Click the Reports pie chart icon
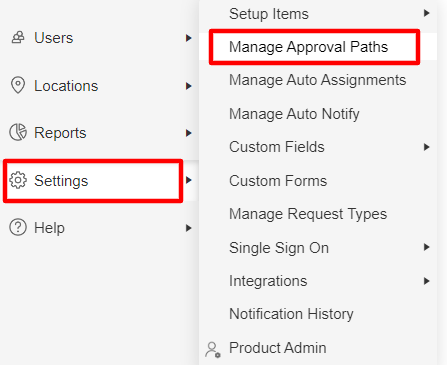The width and height of the screenshot is (447, 365). point(18,132)
